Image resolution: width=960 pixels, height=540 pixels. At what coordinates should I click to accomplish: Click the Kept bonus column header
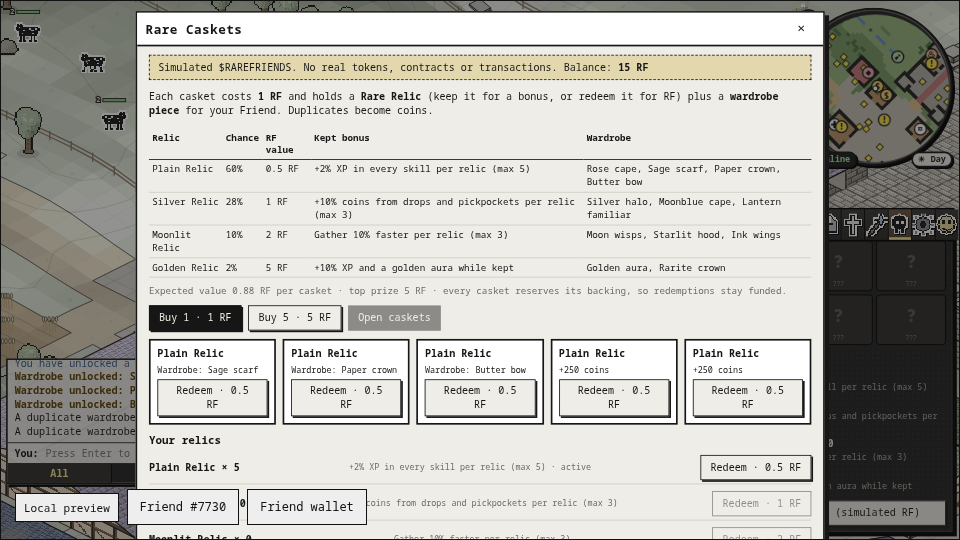(342, 138)
